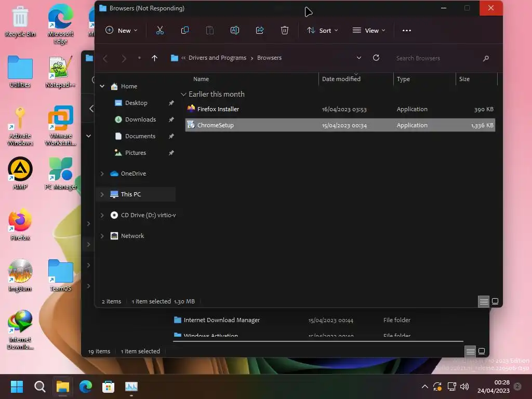Open address bar history dropdown

pyautogui.click(x=359, y=58)
